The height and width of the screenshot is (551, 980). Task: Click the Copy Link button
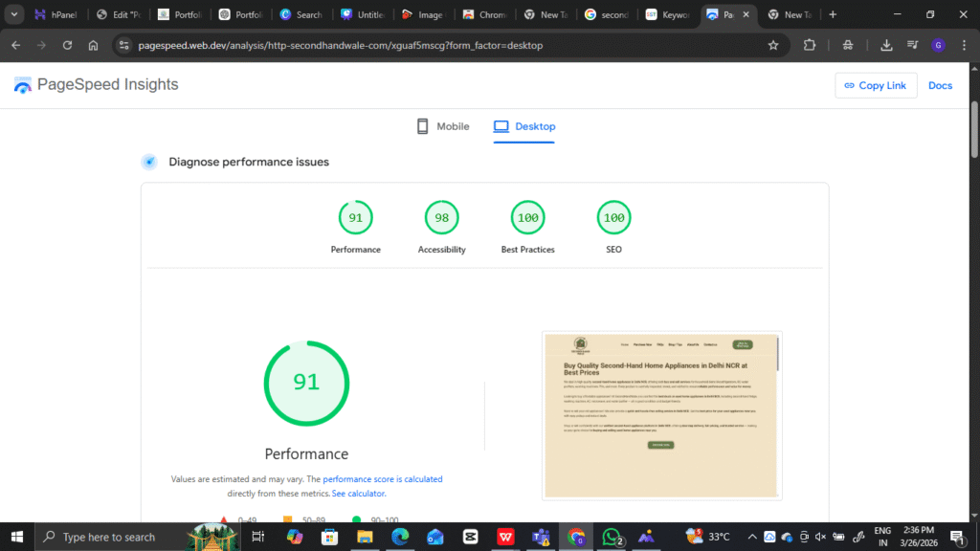[876, 85]
